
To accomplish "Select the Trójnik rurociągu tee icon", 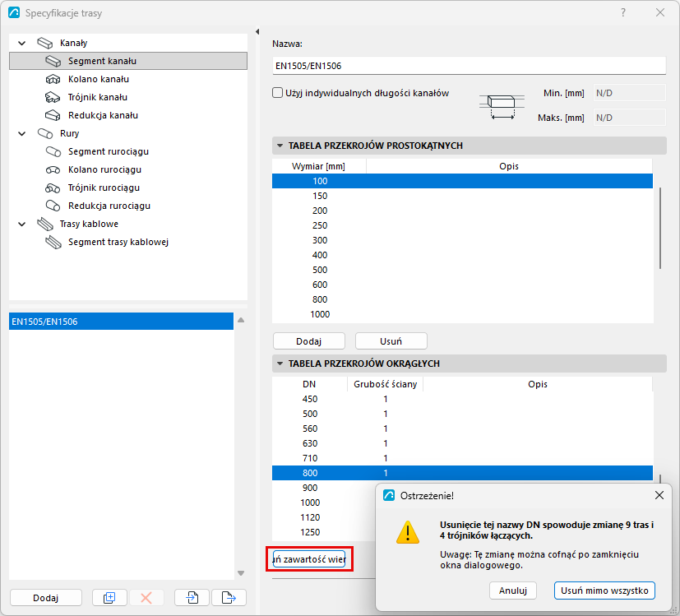I will 53,188.
